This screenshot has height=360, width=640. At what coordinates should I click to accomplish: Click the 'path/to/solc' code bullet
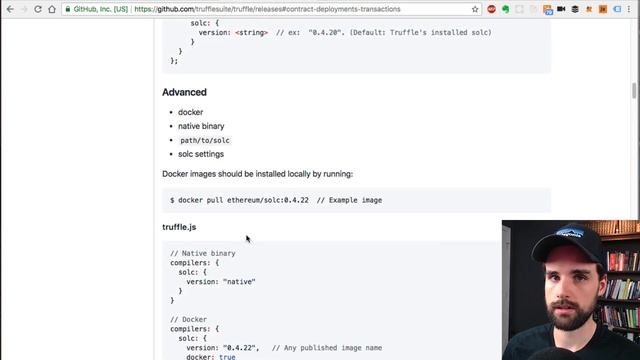point(205,140)
